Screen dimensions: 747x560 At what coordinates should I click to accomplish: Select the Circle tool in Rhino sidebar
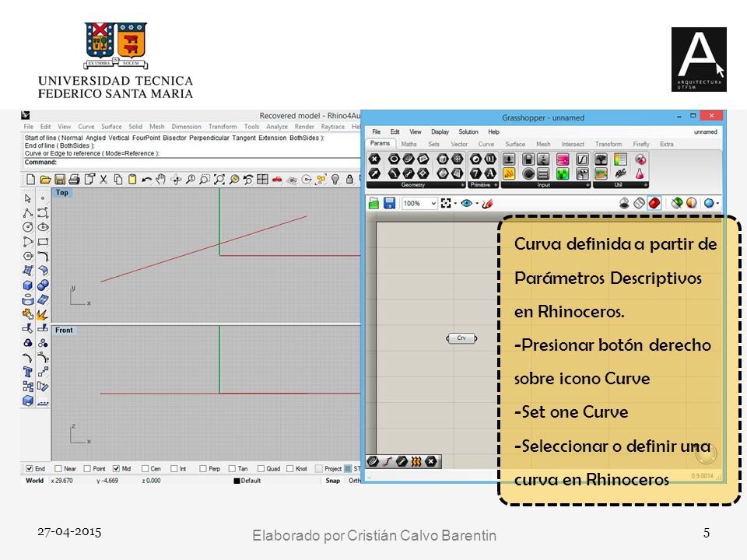[x=28, y=227]
